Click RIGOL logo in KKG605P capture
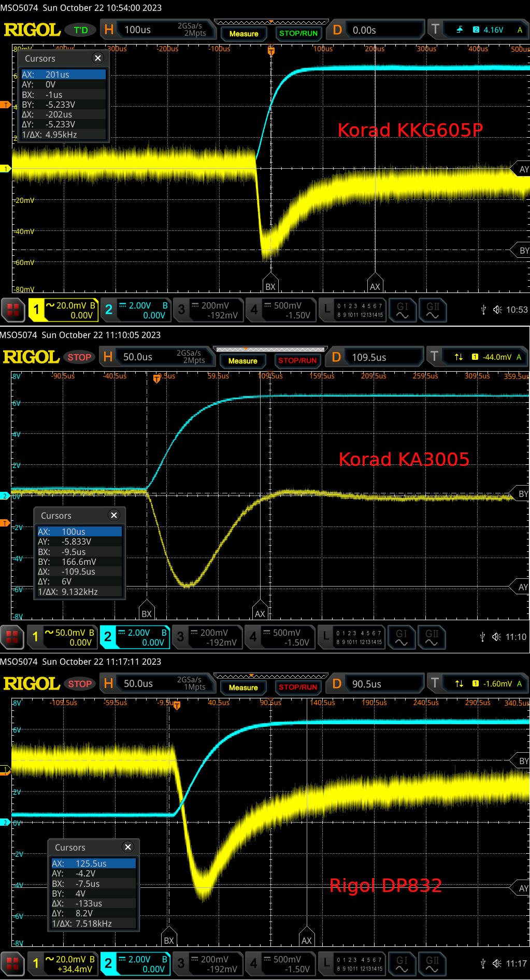530x980 pixels. coord(32,30)
